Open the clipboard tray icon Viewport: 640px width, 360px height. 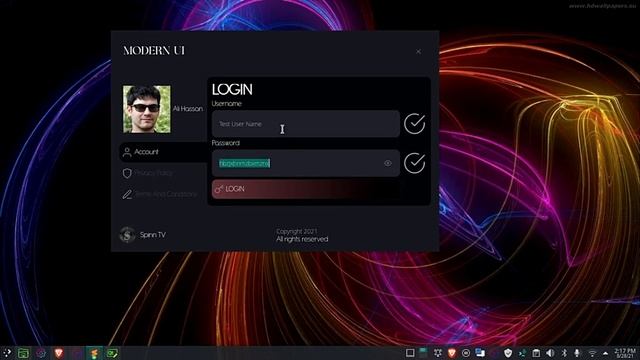click(536, 353)
